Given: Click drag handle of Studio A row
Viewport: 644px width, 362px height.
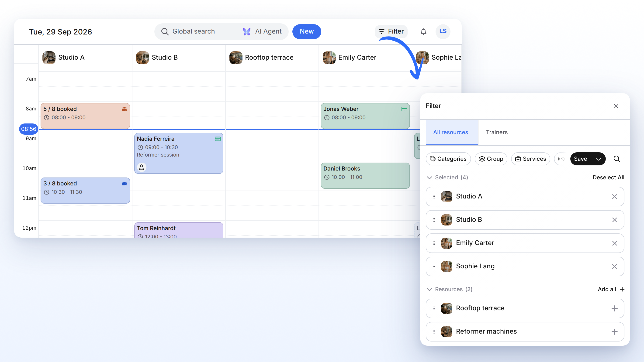Looking at the screenshot, I should pyautogui.click(x=434, y=197).
